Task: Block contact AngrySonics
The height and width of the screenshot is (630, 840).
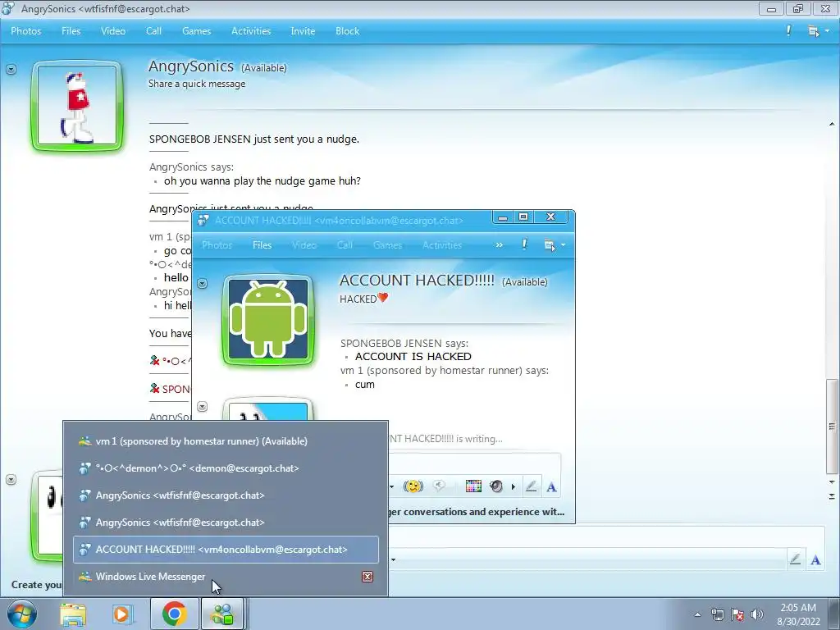Action: (x=347, y=31)
